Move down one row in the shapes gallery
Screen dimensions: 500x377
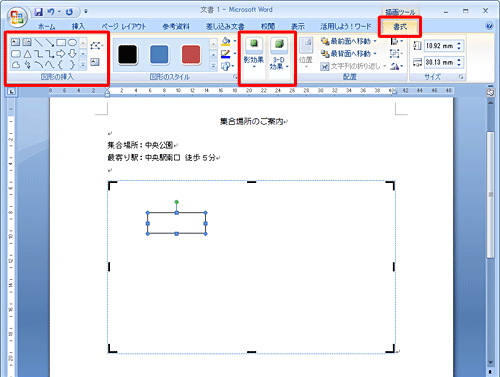pyautogui.click(x=83, y=53)
